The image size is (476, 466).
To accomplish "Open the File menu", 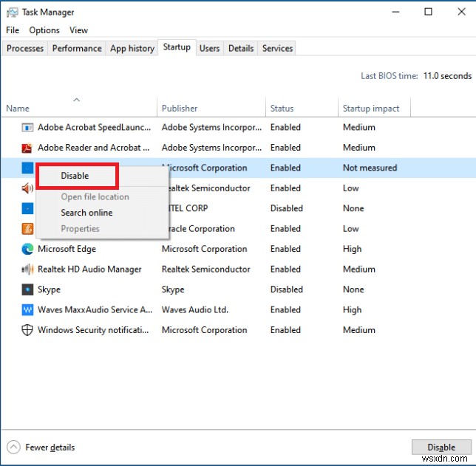I will [x=13, y=30].
